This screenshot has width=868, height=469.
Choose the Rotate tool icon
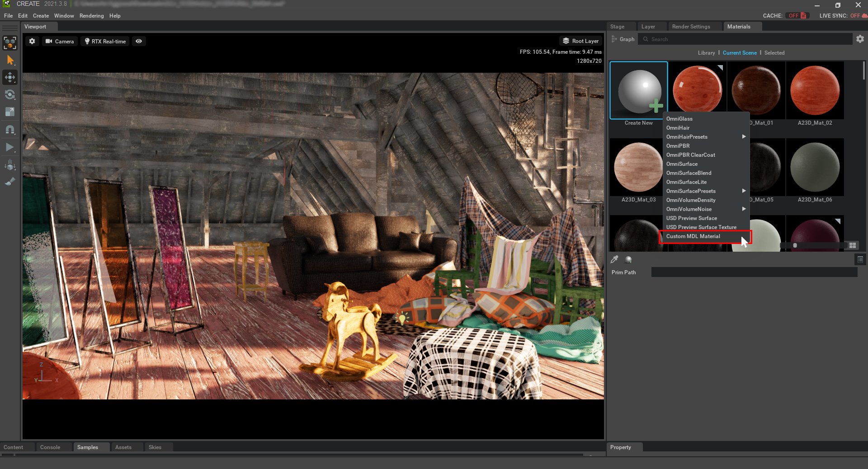click(10, 94)
